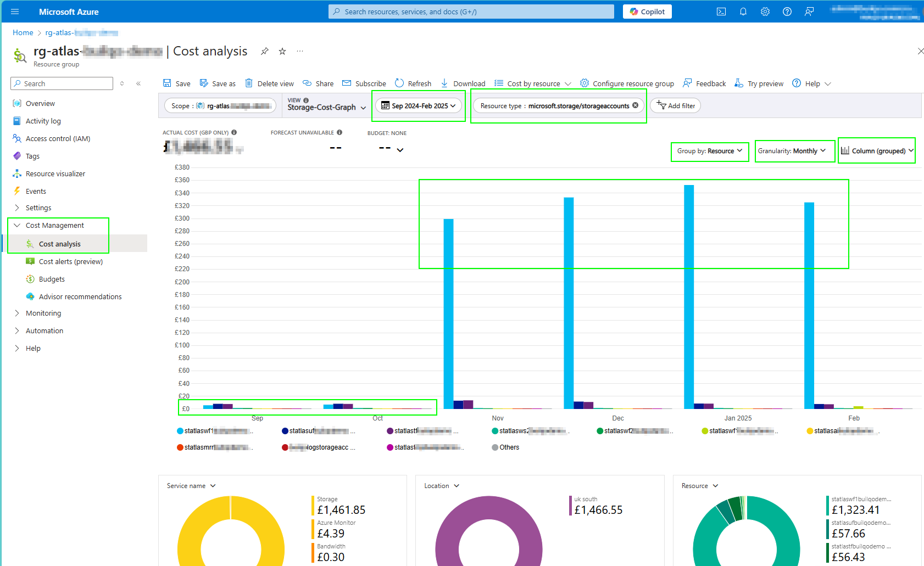Click the global search resources field
This screenshot has width=924, height=566.
click(x=471, y=12)
